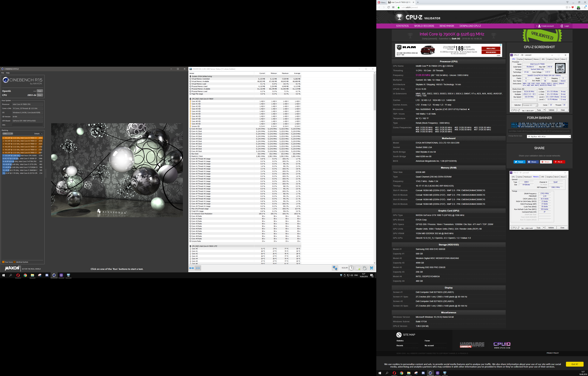The width and height of the screenshot is (588, 376).
Task: Click Windows Start button on left taskbar
Action: tap(3, 275)
